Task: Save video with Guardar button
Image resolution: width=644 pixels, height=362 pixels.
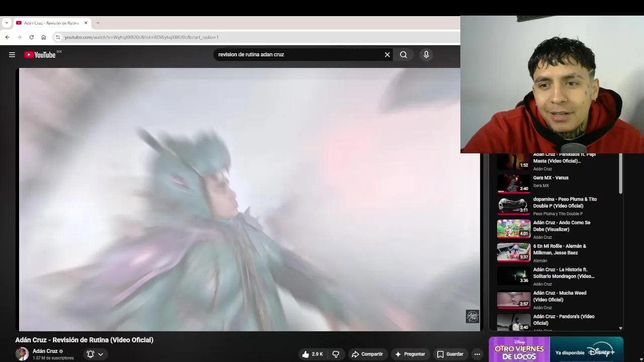Action: (x=450, y=354)
